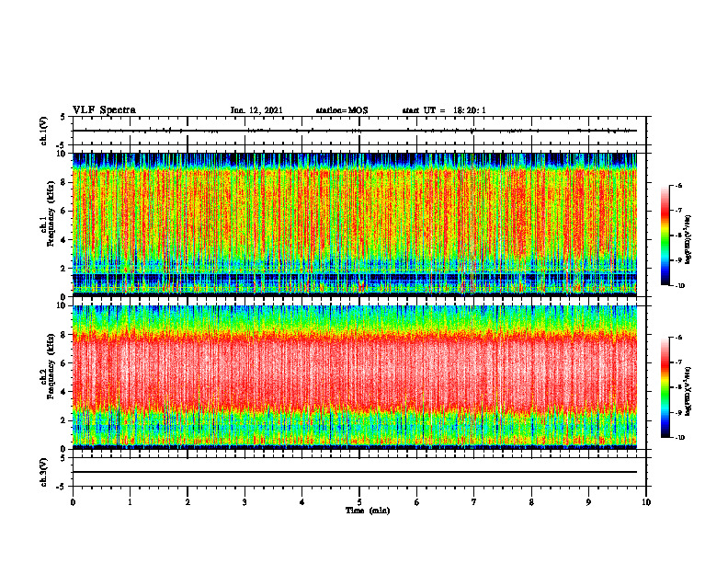728x563 pixels.
Task: Click time axis tick label '6'
Action: (x=417, y=502)
